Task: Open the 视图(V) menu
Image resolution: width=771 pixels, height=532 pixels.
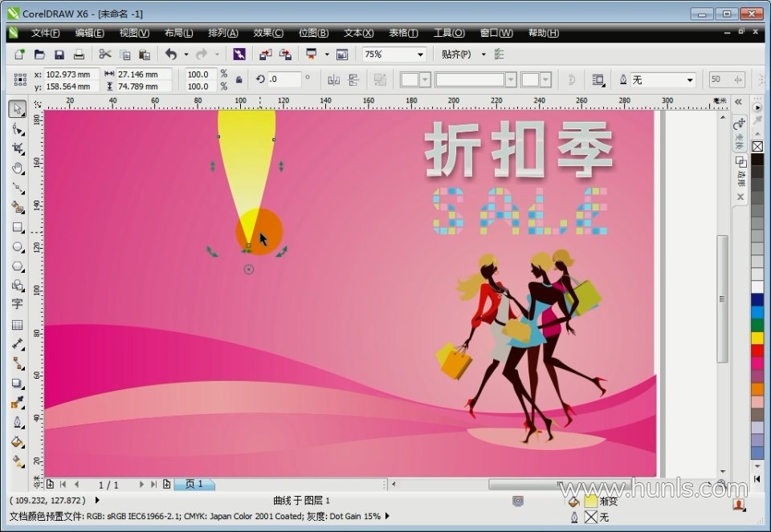Action: click(134, 33)
